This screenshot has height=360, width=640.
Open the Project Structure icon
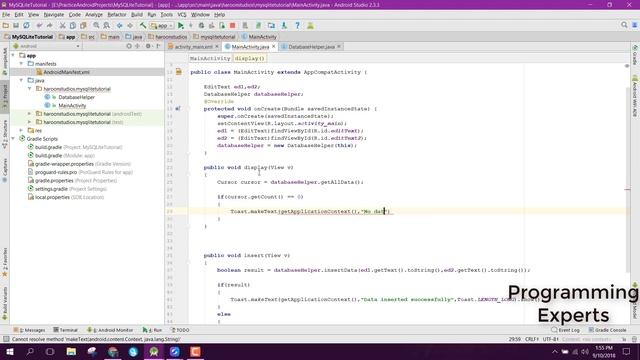click(x=271, y=25)
